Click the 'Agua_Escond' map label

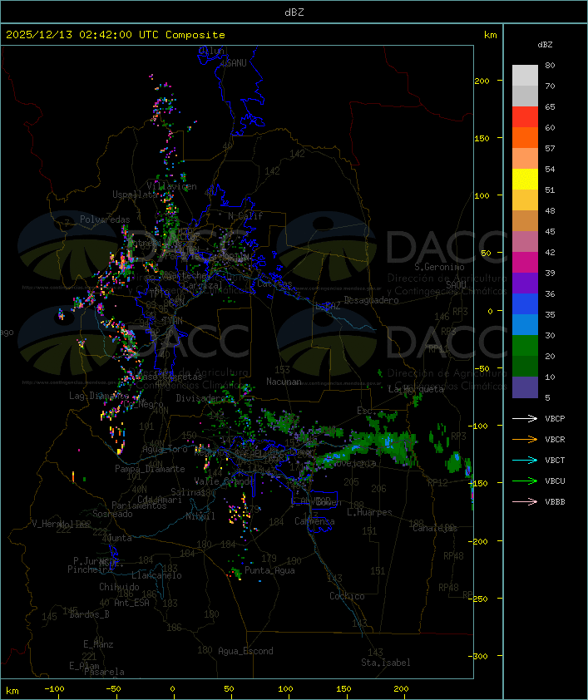point(245,651)
